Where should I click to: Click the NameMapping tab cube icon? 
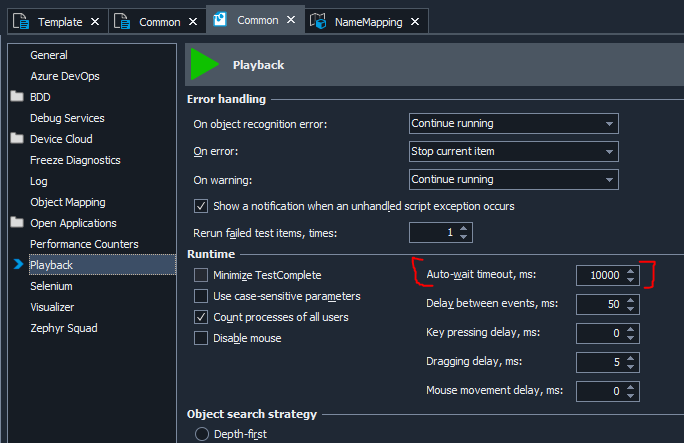318,20
